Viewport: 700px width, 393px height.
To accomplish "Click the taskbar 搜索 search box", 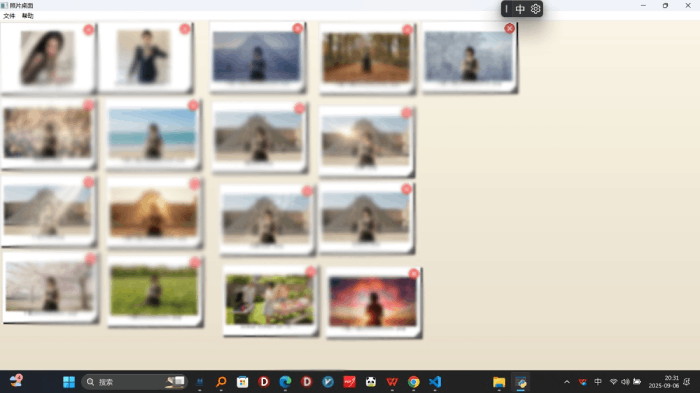I will tap(134, 382).
